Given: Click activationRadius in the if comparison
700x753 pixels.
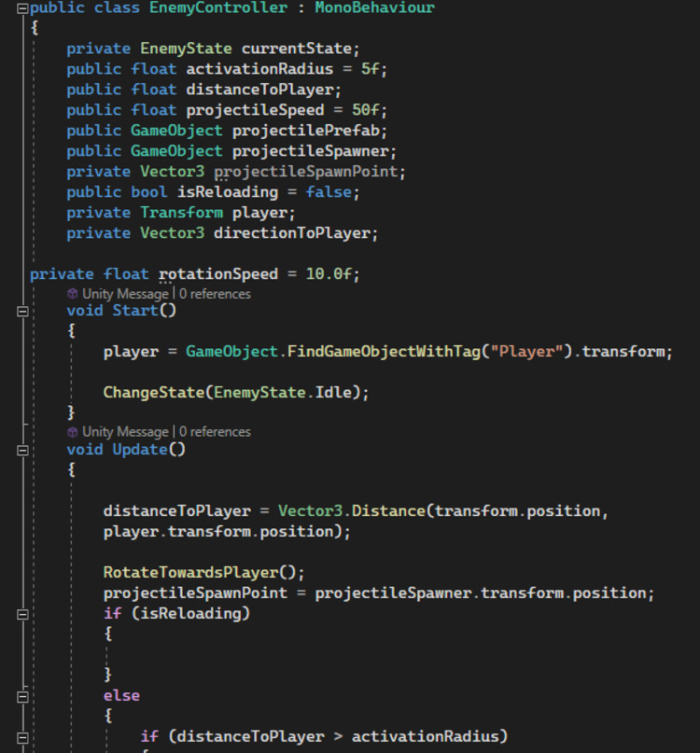Looking at the screenshot, I should point(426,737).
